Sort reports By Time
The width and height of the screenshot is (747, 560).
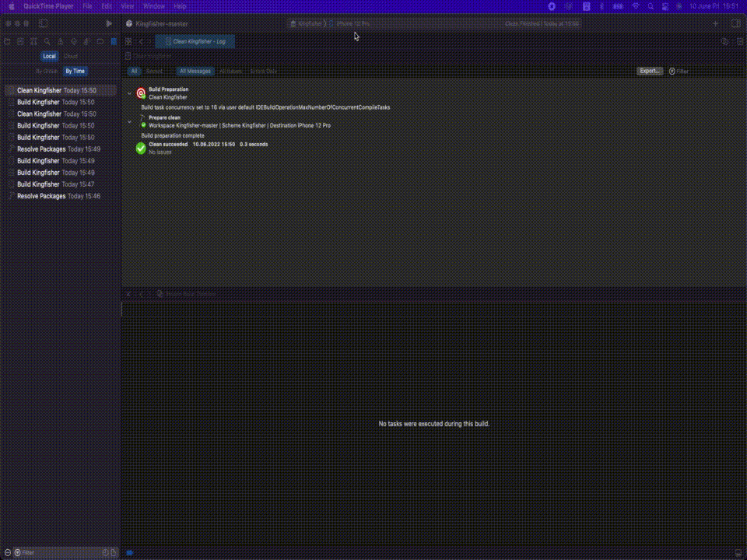click(x=75, y=71)
